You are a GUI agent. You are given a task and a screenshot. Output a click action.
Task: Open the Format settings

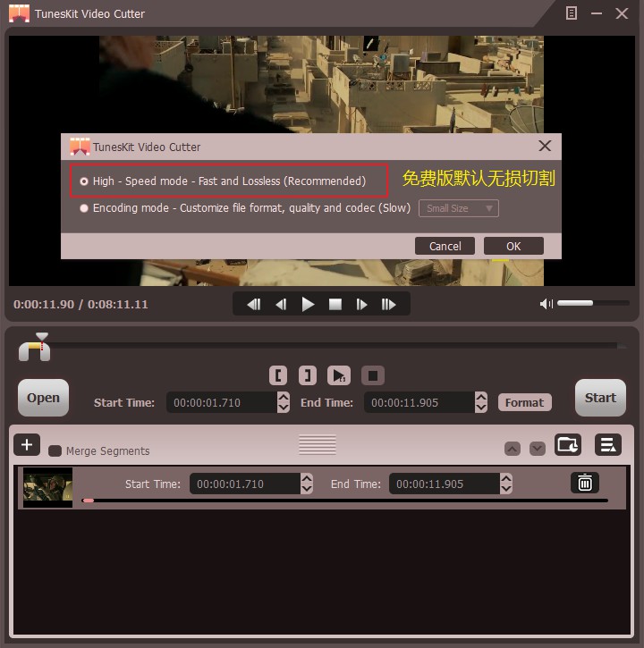pyautogui.click(x=524, y=402)
